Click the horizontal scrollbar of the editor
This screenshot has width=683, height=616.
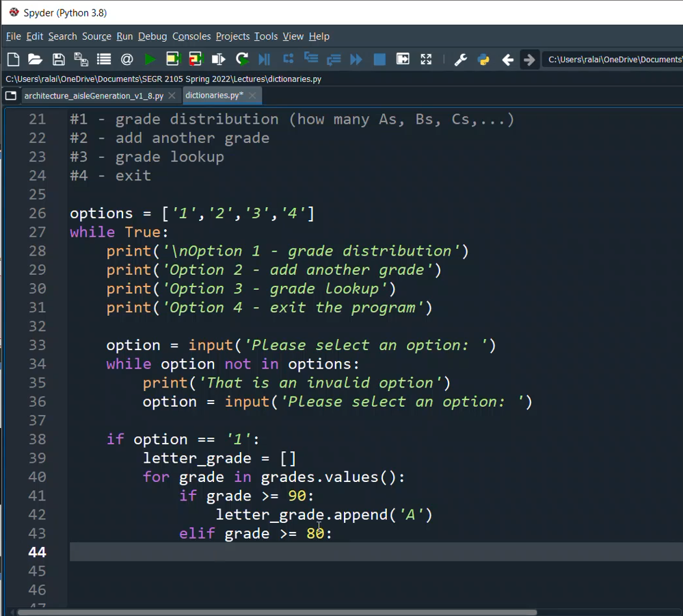[x=277, y=612]
